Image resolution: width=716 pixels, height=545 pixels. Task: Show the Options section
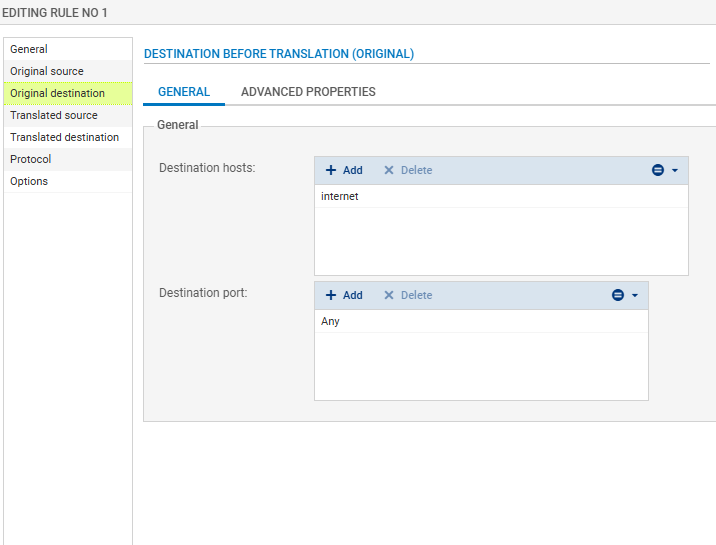pyautogui.click(x=29, y=181)
